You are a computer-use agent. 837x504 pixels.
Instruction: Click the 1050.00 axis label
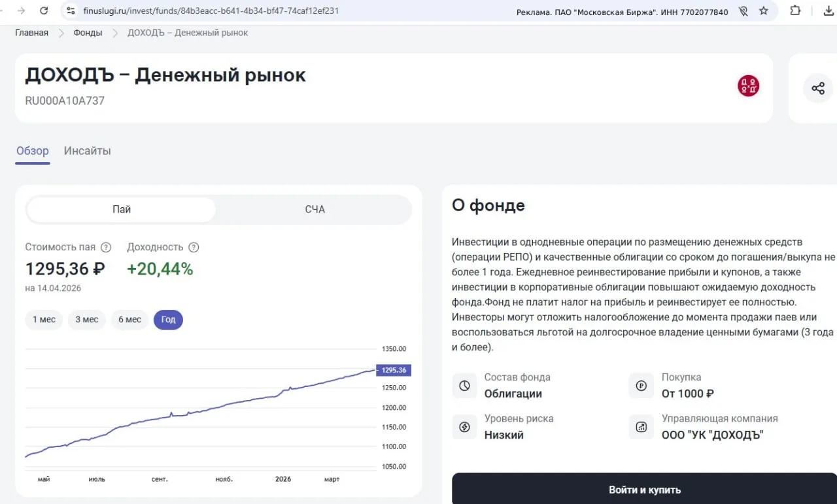click(394, 467)
